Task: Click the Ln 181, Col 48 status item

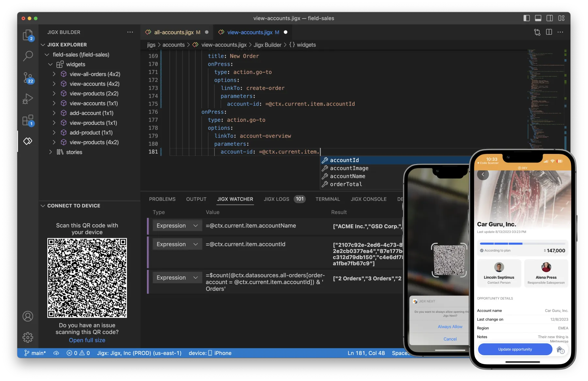Action: tap(366, 353)
